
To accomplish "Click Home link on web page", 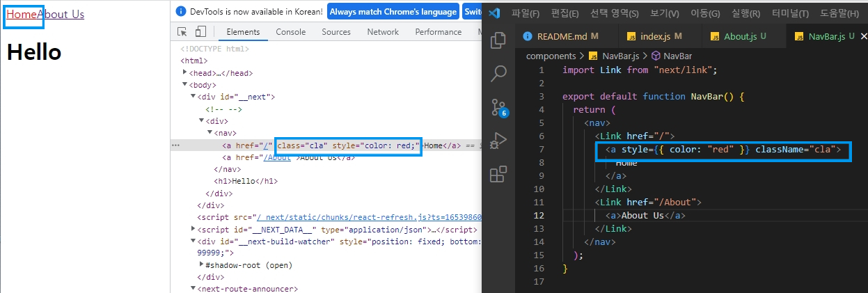I will [x=22, y=14].
